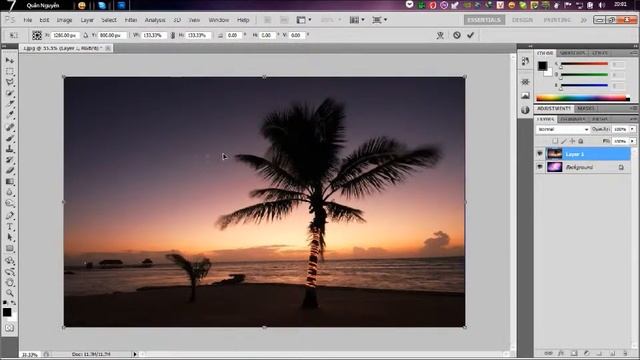640x360 pixels.
Task: Open the Image menu
Action: (64, 20)
